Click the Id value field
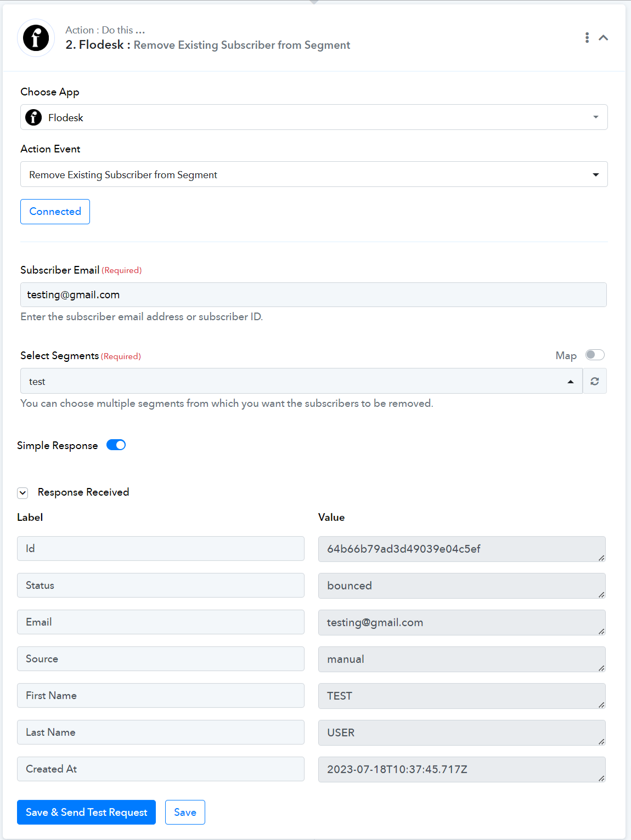Image resolution: width=631 pixels, height=840 pixels. (462, 549)
